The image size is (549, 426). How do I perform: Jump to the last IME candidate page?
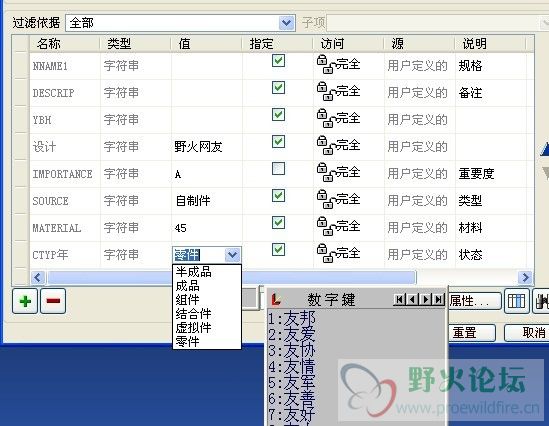tap(439, 299)
